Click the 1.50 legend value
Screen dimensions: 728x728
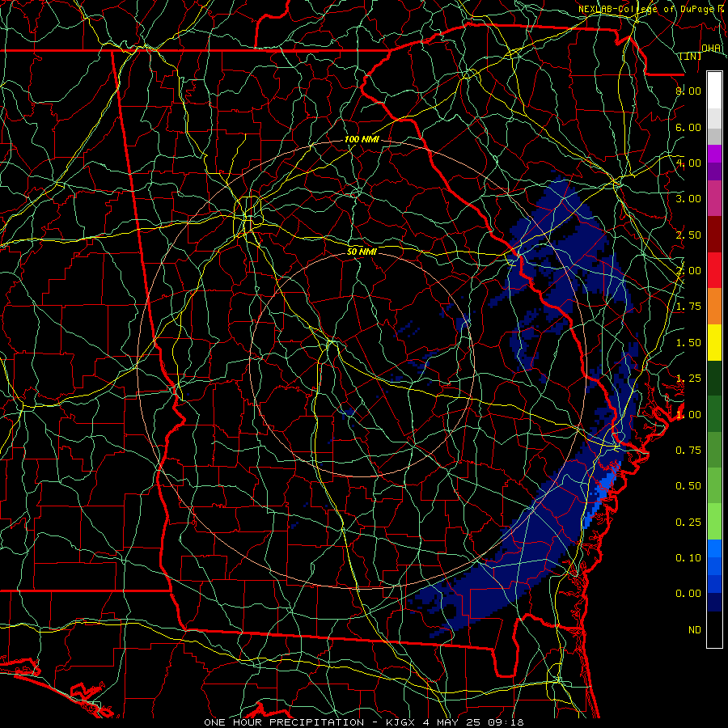(x=688, y=343)
